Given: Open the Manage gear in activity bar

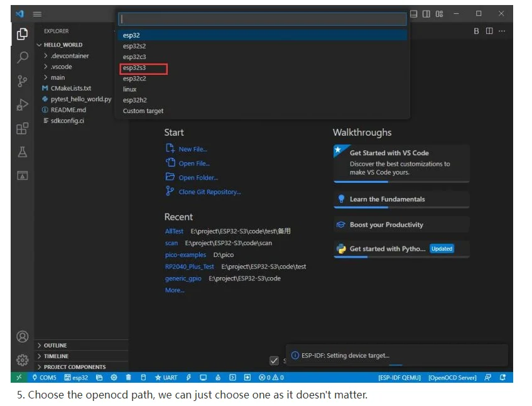Looking at the screenshot, I should (x=23, y=359).
